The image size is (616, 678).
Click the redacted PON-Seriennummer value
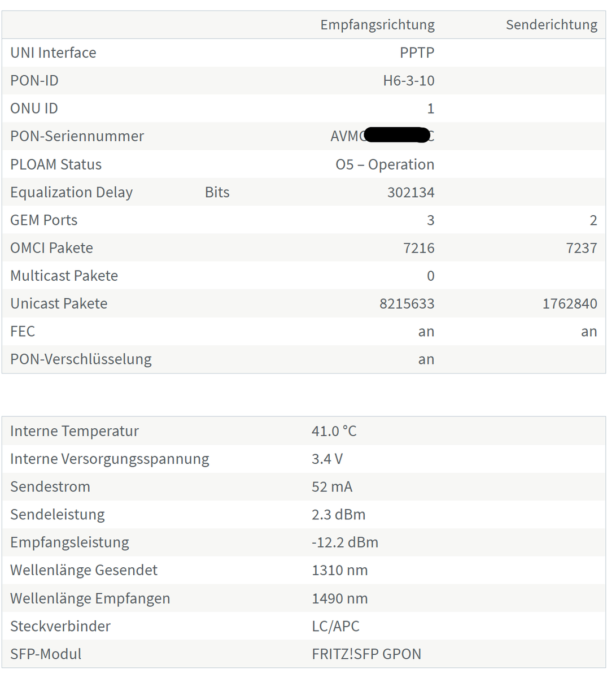[382, 136]
